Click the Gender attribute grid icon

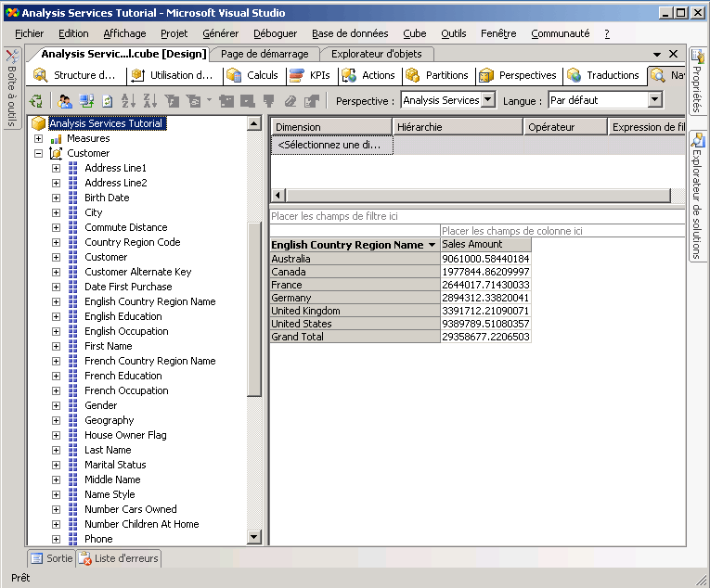73,405
